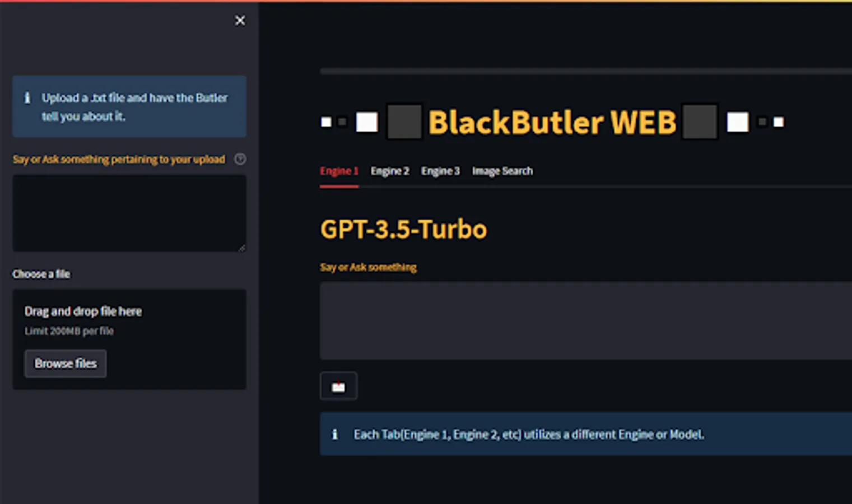Screen dimensions: 852x504
Task: Click the Each Tab utilizes different Engine notice
Action: [586, 434]
